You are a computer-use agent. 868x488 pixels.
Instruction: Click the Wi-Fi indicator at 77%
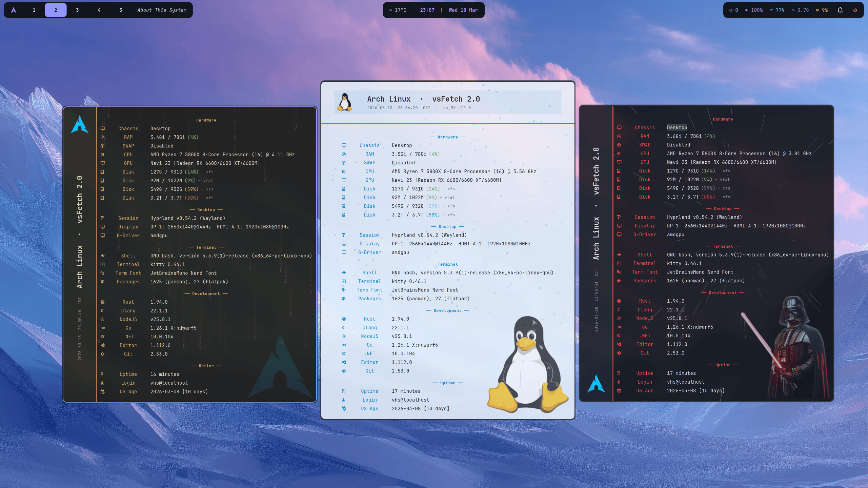coord(777,10)
